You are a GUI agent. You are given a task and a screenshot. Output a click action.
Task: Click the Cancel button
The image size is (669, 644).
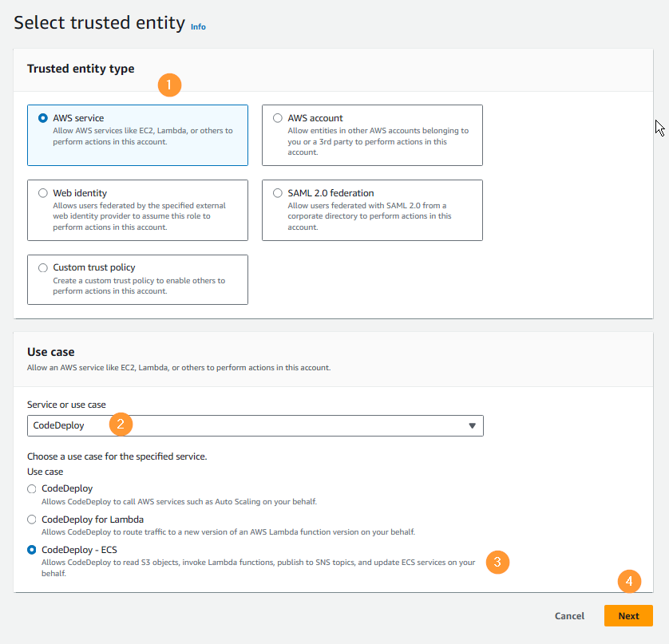coord(569,616)
